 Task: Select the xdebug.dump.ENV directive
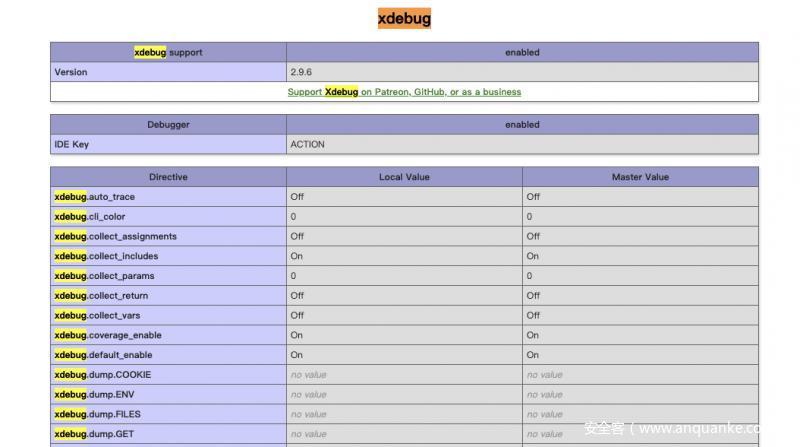point(168,394)
